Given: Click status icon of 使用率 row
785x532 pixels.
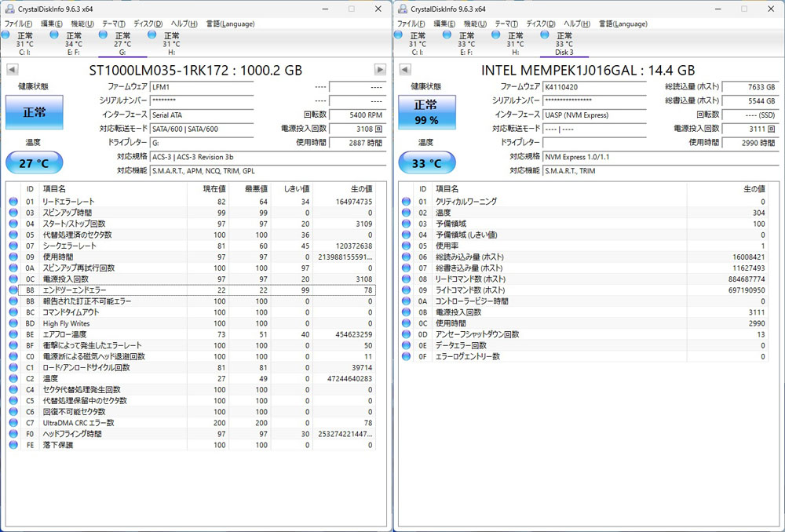Looking at the screenshot, I should click(x=406, y=246).
